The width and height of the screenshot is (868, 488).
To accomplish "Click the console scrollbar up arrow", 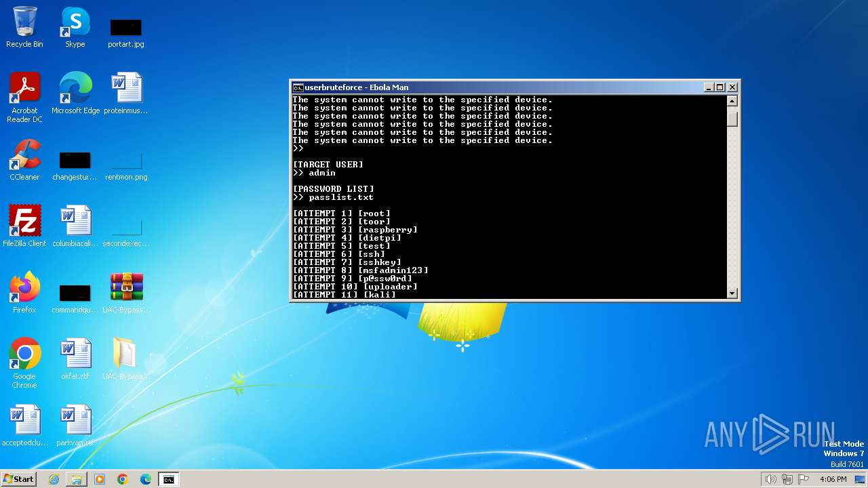I will click(x=732, y=101).
